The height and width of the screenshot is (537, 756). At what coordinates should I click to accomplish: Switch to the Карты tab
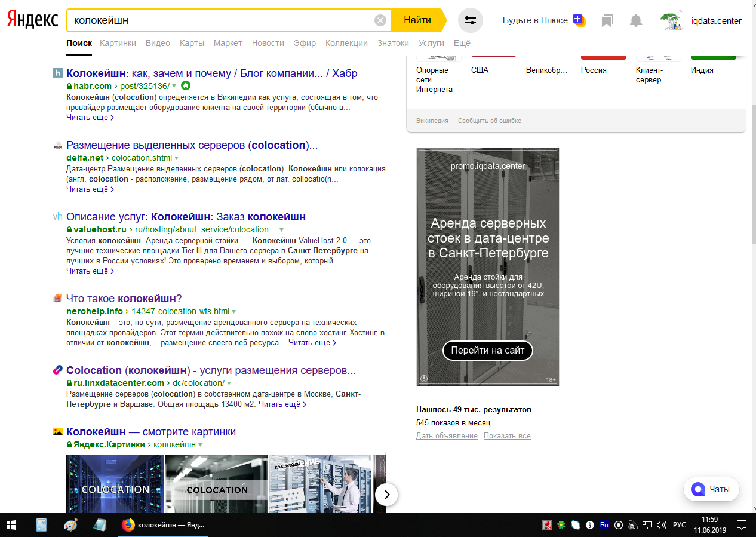(192, 43)
